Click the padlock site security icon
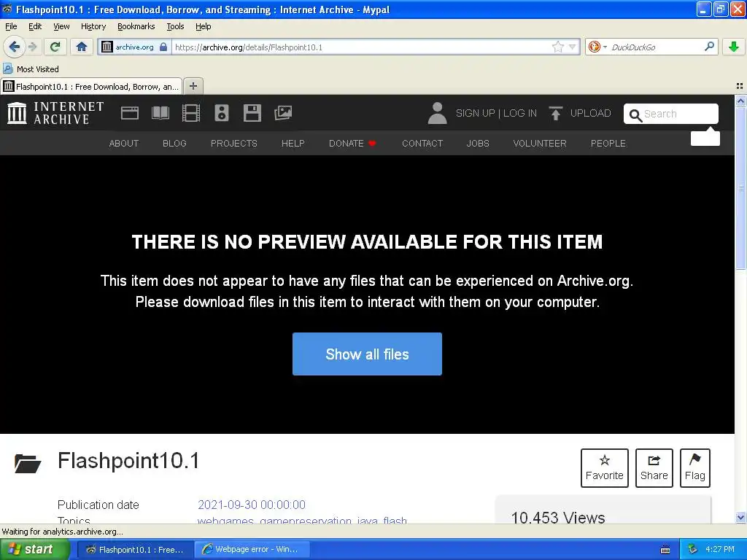The image size is (747, 560). coord(163,47)
